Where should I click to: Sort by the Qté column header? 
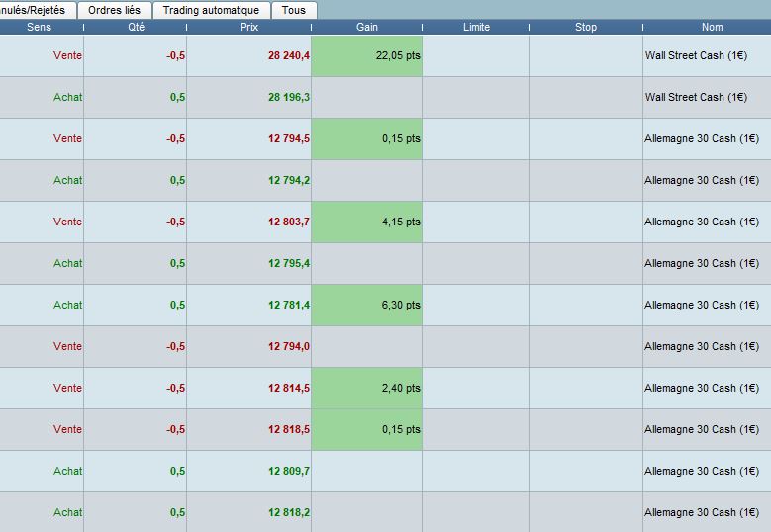point(136,27)
